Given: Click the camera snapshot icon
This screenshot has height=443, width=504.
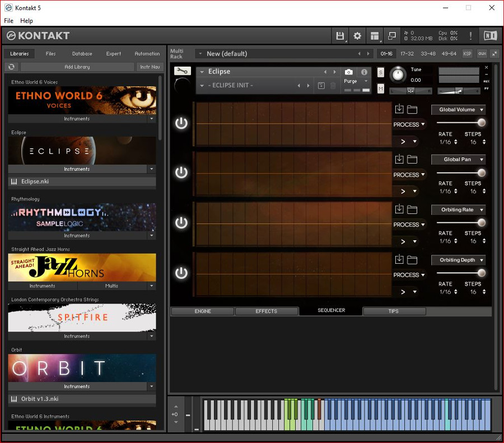Looking at the screenshot, I should 348,72.
